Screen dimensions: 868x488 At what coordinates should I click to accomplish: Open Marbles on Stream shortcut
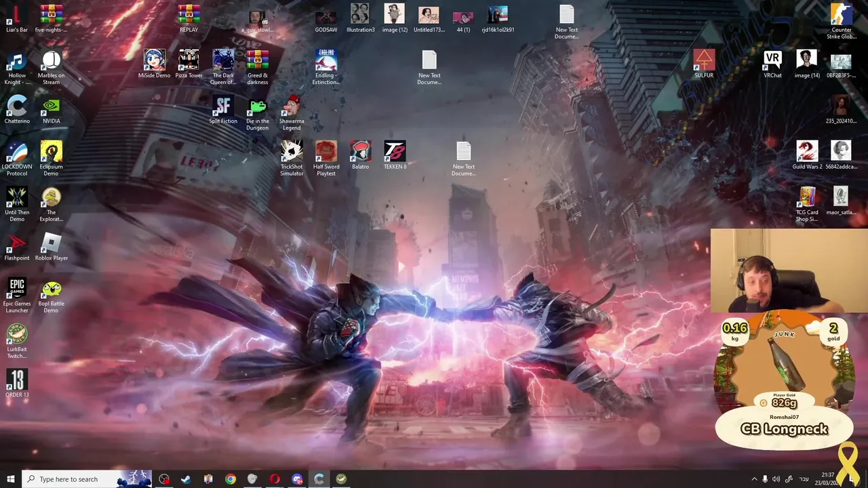point(52,68)
